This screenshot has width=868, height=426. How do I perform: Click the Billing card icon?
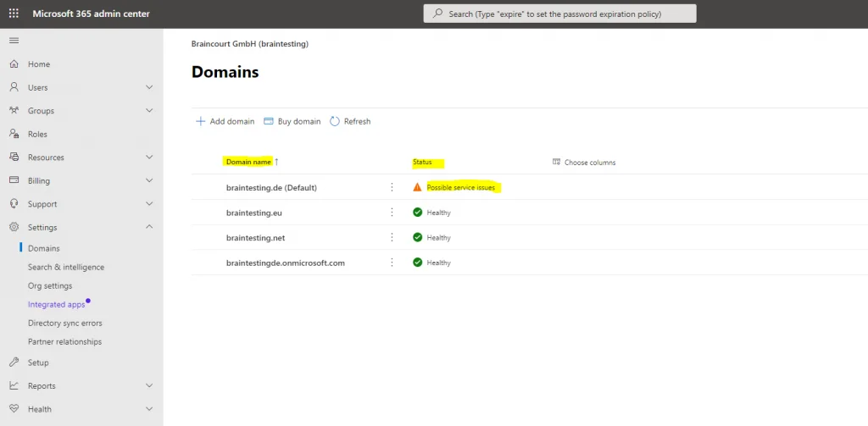(x=14, y=180)
